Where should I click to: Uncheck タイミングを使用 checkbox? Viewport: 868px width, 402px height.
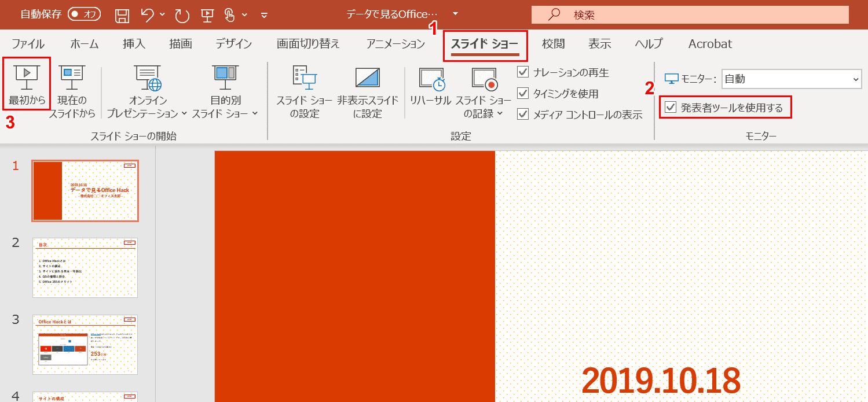[x=523, y=93]
